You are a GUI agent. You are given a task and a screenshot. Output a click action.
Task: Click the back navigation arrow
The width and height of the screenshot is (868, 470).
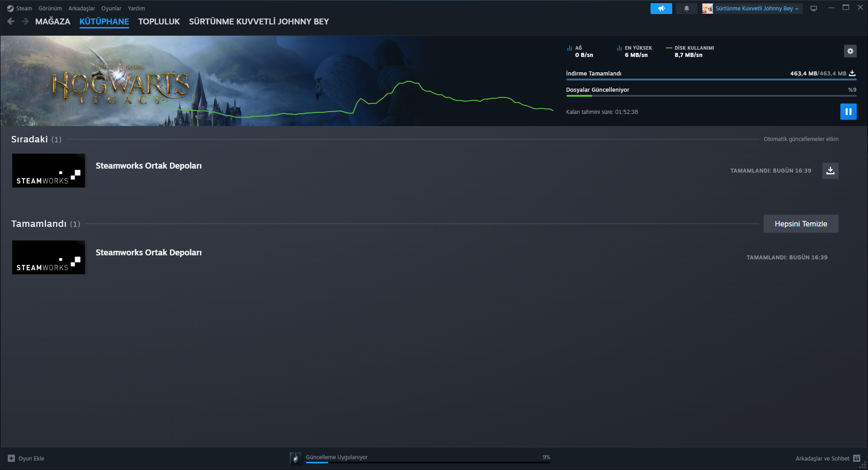click(x=11, y=21)
